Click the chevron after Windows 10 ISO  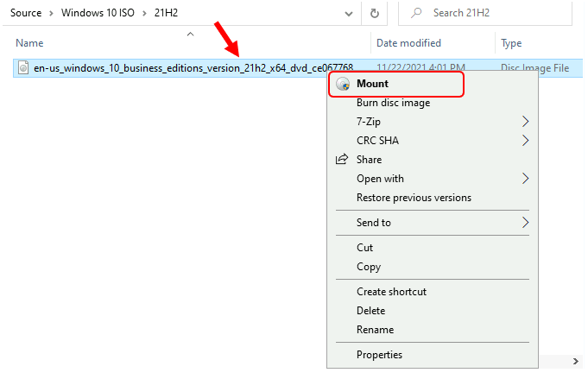144,14
